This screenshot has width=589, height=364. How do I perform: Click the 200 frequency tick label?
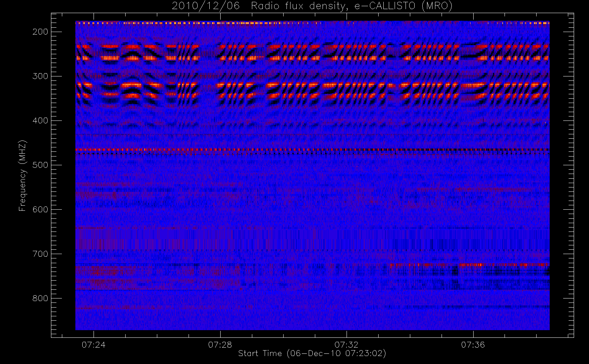[40, 32]
